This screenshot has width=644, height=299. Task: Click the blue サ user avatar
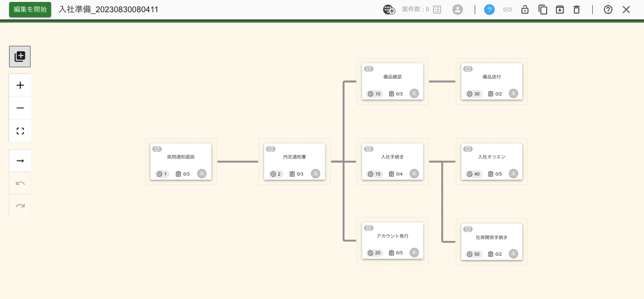(x=489, y=10)
